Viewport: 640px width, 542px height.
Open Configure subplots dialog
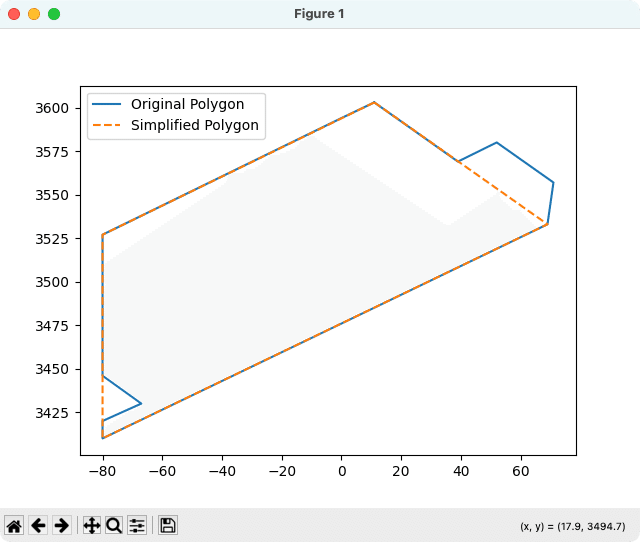[137, 525]
